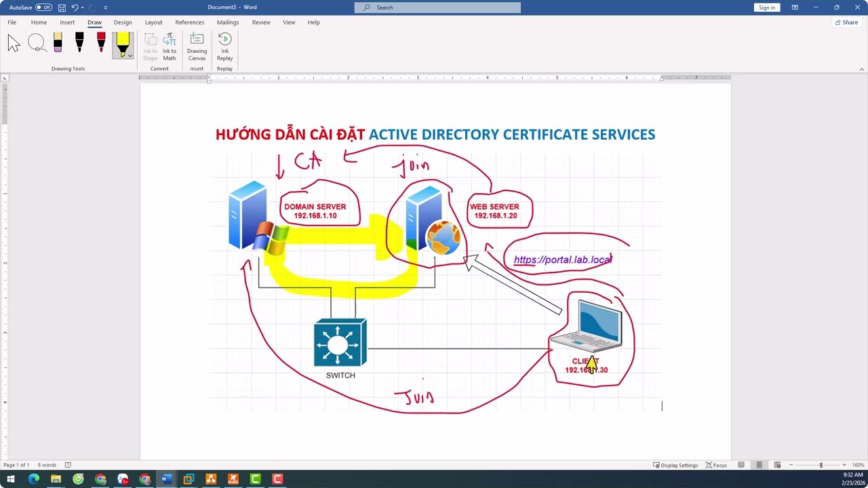
Task: Open File Explorer from taskbar
Action: click(x=56, y=479)
